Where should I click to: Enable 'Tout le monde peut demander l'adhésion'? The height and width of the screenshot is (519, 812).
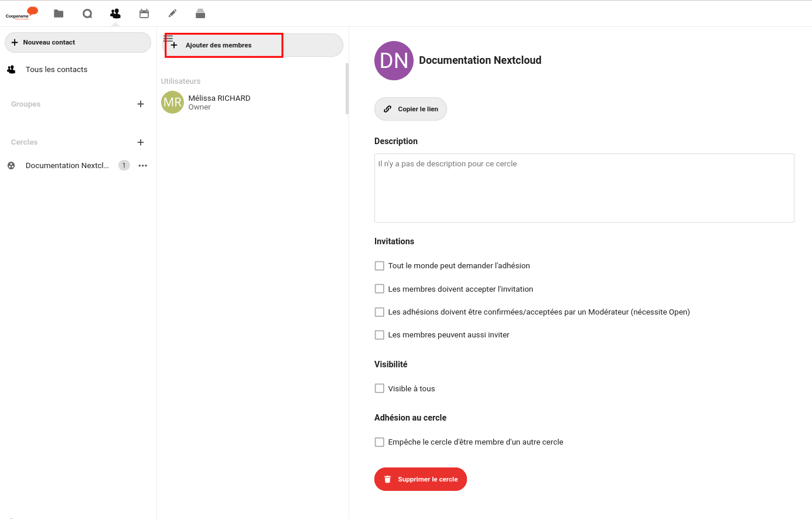pyautogui.click(x=380, y=266)
